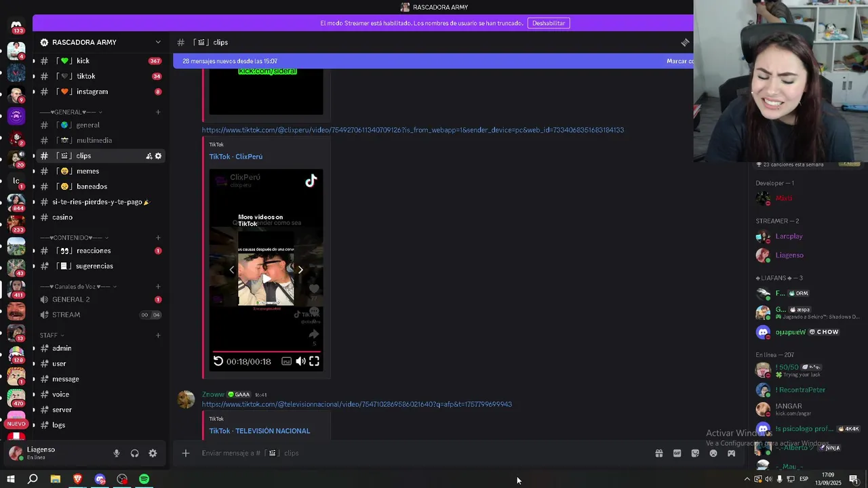Screen dimensions: 868x488
Task: Open the instagram channel
Action: [x=100, y=91]
